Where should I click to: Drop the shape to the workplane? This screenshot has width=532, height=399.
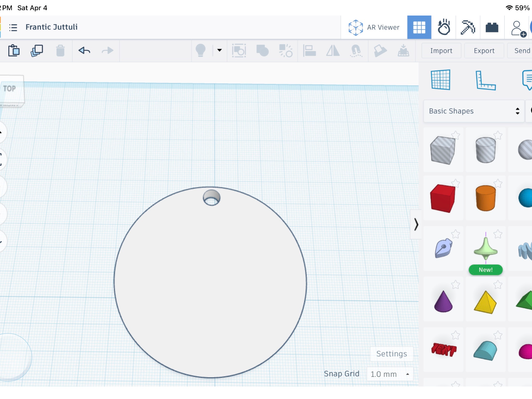click(403, 51)
